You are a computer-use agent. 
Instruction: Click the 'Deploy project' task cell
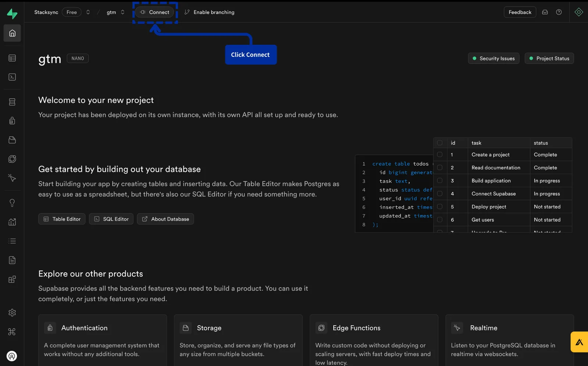499,207
